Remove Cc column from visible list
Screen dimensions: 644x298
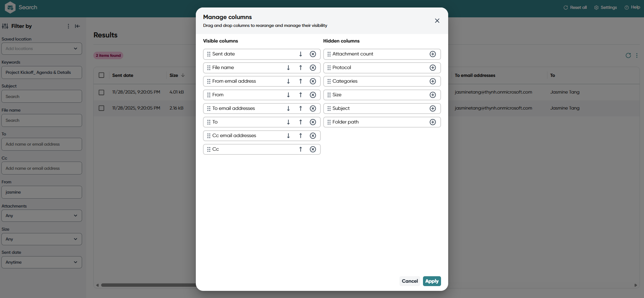313,149
